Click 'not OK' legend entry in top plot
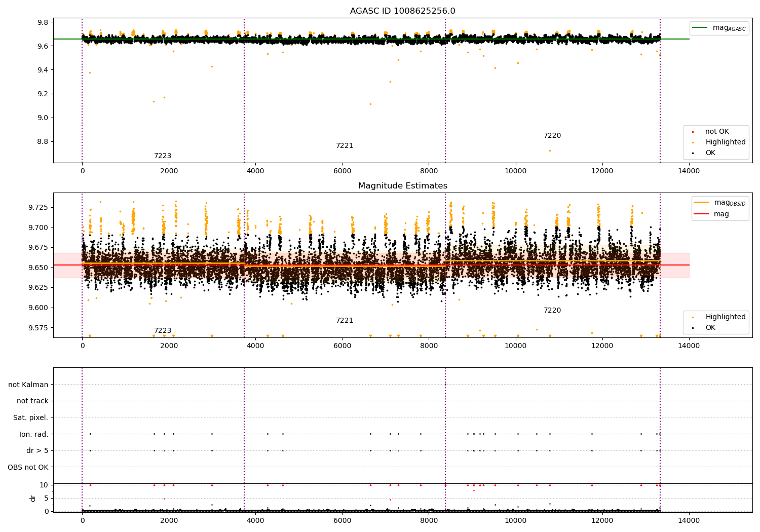760x532 pixels. 717,132
